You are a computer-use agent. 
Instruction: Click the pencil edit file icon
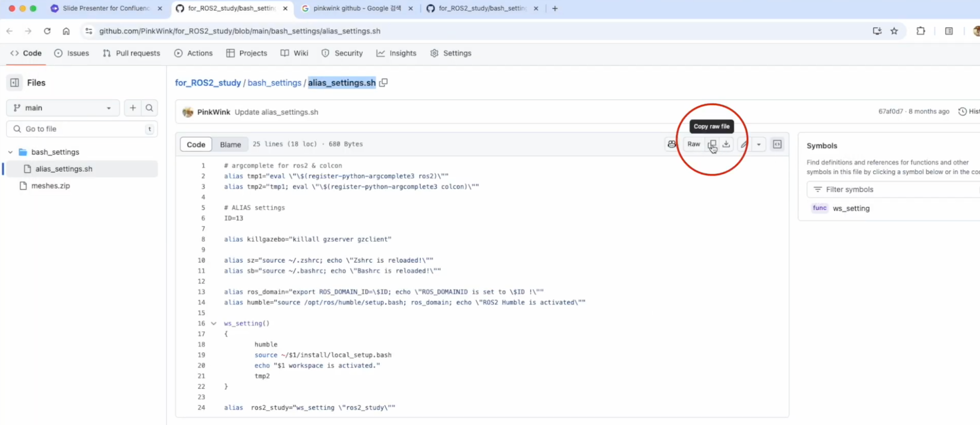point(744,145)
